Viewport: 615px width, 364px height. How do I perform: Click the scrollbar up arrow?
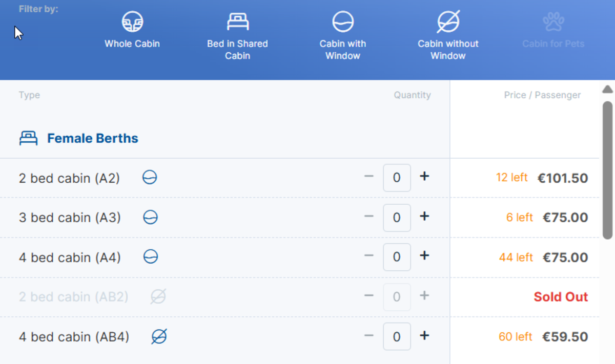[x=607, y=90]
